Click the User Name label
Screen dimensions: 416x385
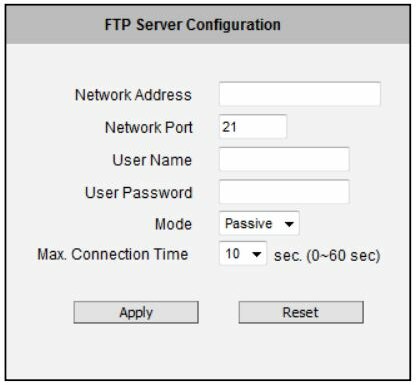[x=152, y=160]
